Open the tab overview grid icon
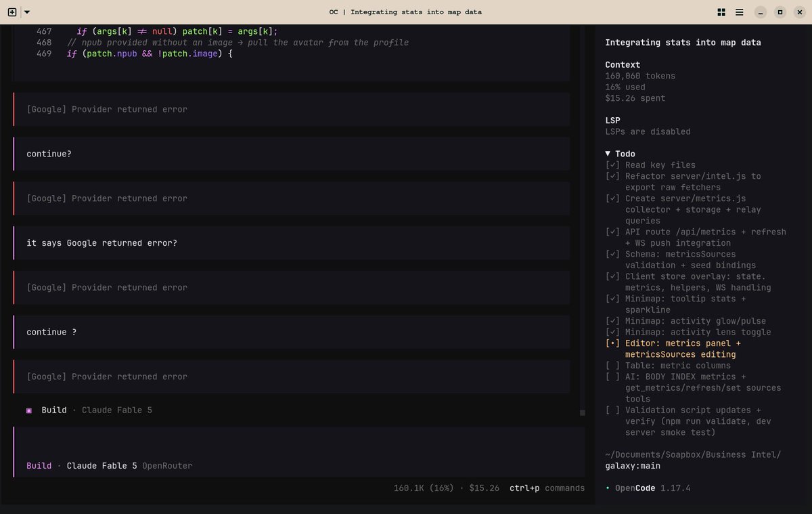 pos(721,12)
